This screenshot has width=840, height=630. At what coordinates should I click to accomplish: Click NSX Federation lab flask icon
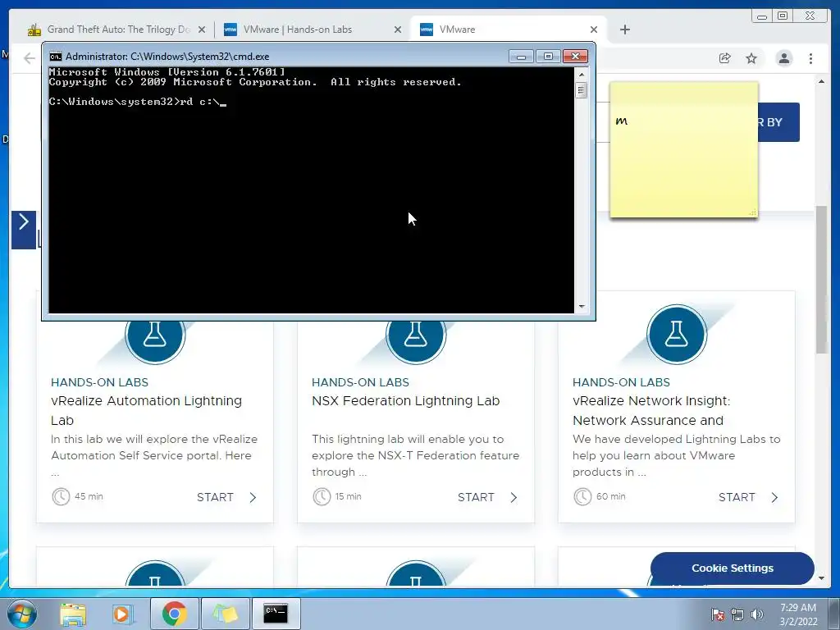point(416,335)
